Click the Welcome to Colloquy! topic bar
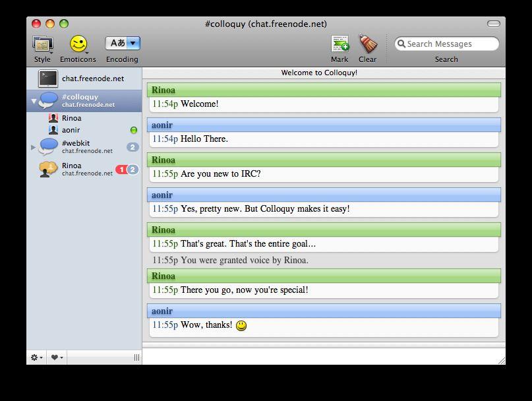Image resolution: width=532 pixels, height=401 pixels. click(324, 73)
